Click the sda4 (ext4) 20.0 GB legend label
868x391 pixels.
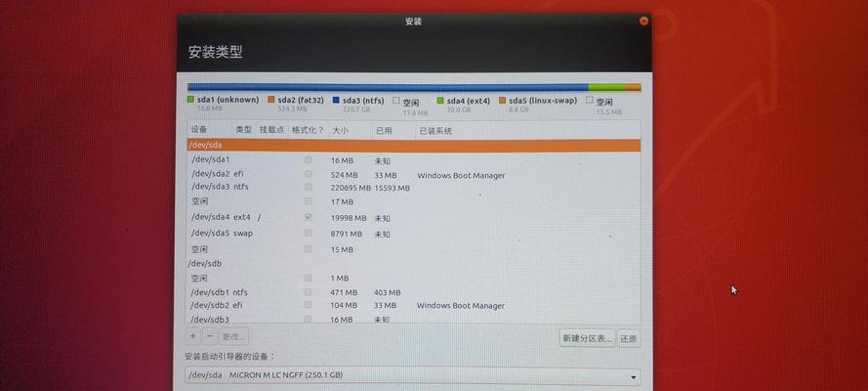(x=469, y=105)
